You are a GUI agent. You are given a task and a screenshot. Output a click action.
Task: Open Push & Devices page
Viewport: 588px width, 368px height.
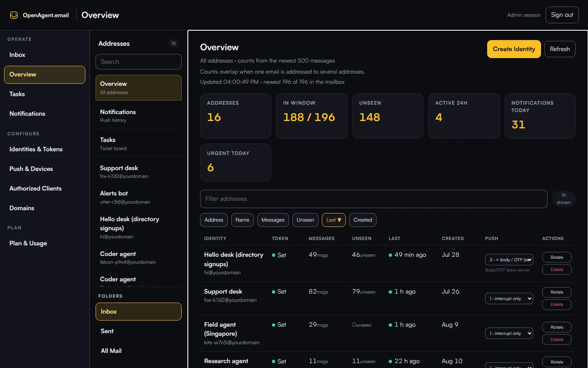click(45, 169)
